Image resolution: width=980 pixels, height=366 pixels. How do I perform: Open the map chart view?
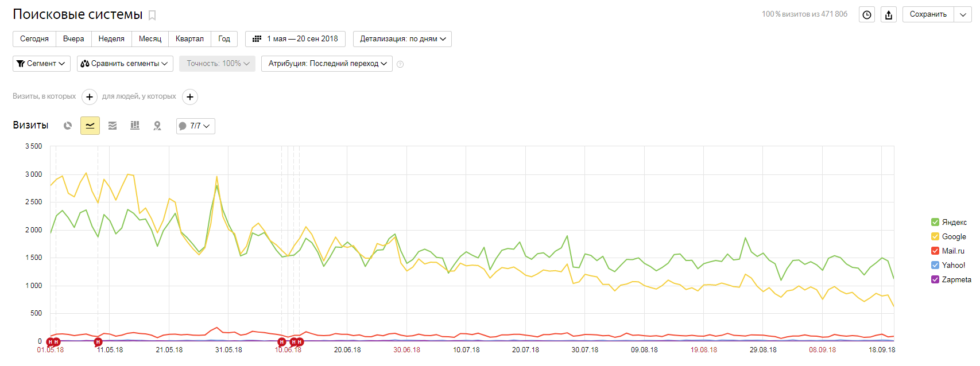157,126
